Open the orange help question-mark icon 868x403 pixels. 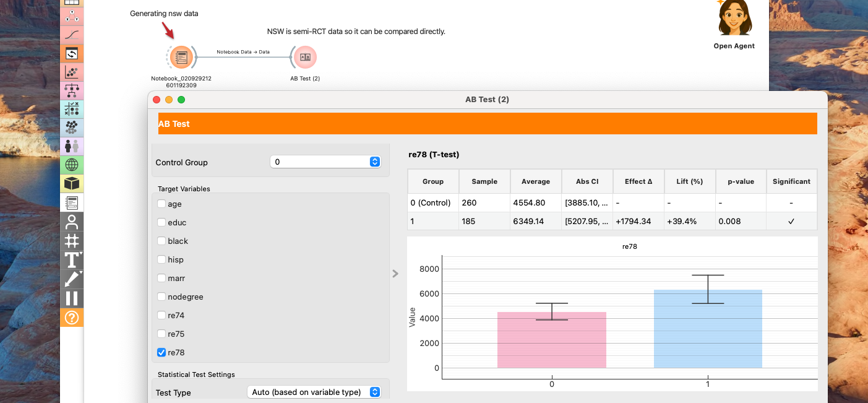coord(72,318)
